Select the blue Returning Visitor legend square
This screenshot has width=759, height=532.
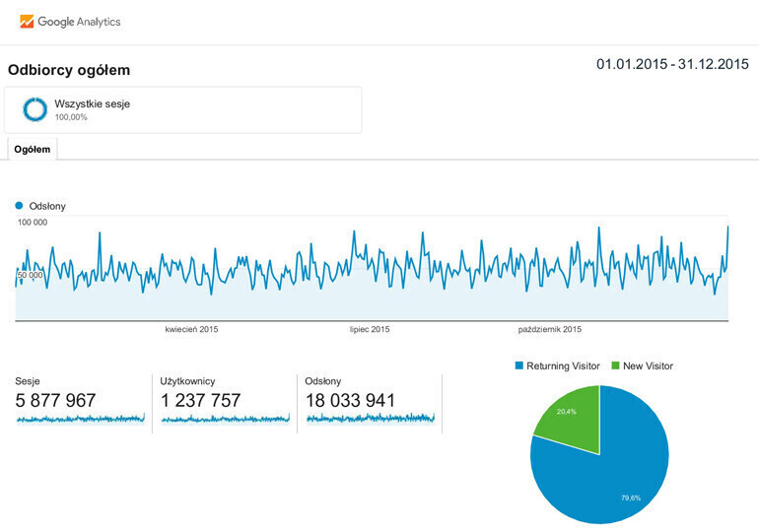(x=519, y=366)
